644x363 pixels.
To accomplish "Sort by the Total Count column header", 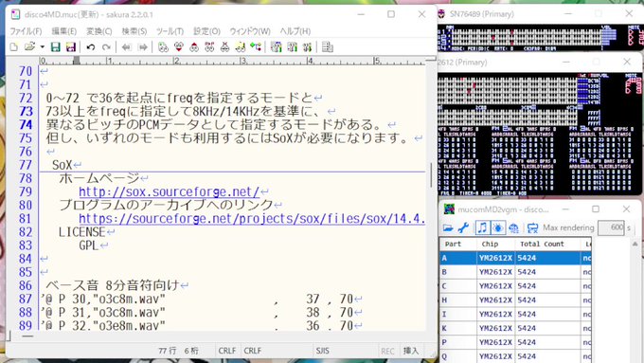I will (548, 245).
